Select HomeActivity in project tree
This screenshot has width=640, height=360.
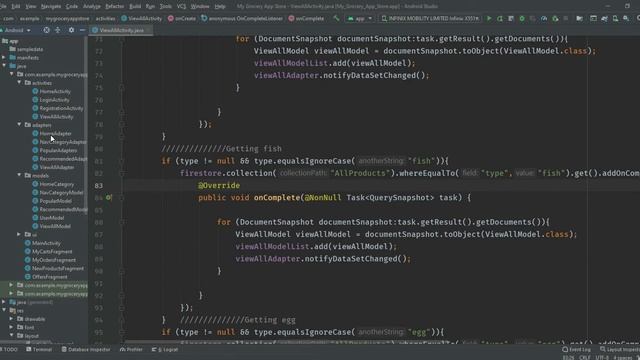(x=55, y=91)
